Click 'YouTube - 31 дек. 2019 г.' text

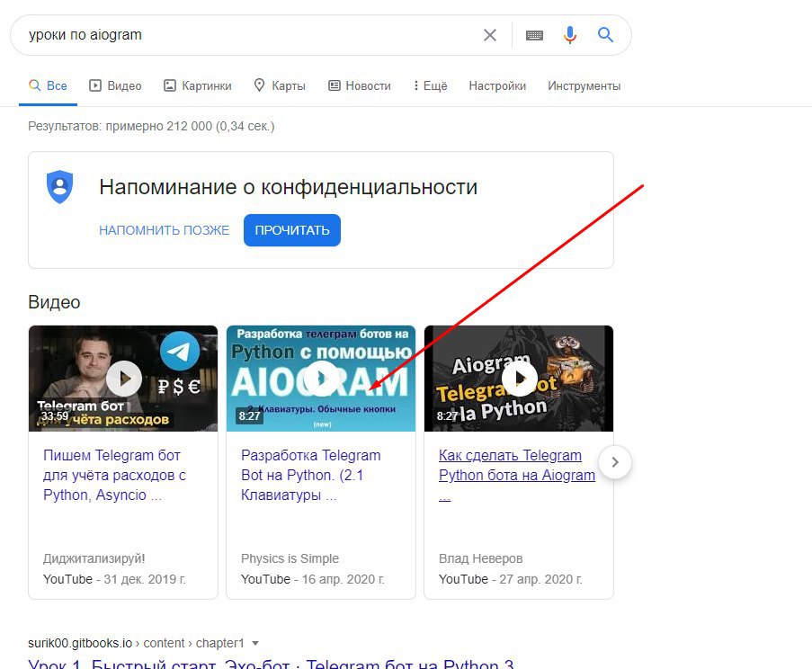click(114, 579)
